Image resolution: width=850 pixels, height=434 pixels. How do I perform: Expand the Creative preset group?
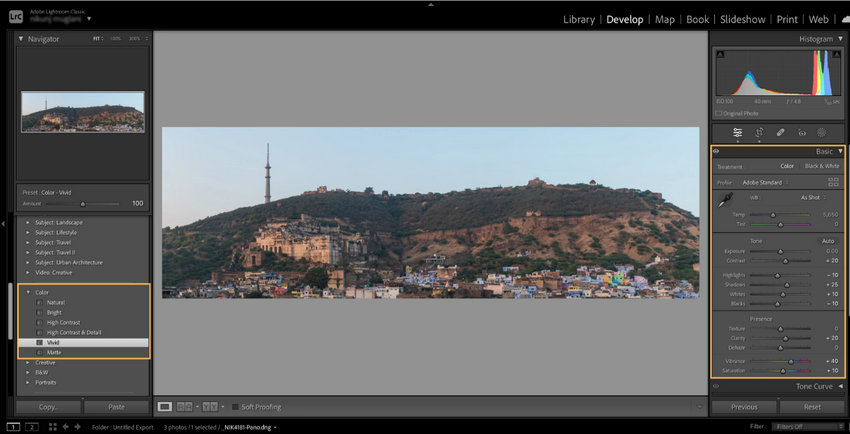pos(28,362)
